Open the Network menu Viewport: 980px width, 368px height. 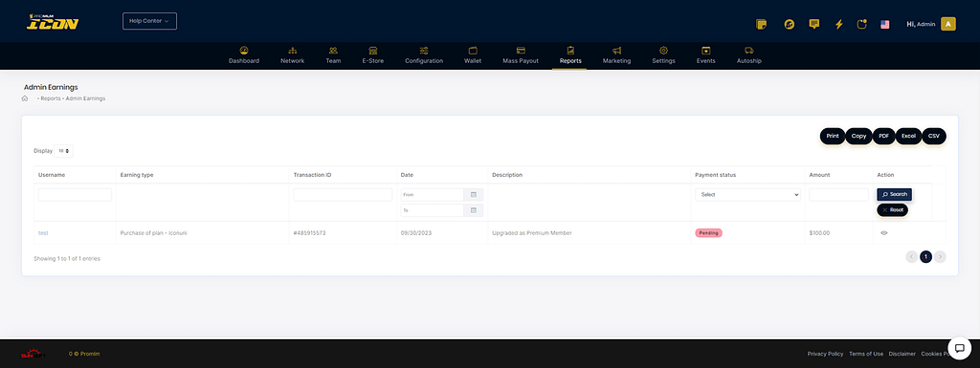(x=293, y=54)
